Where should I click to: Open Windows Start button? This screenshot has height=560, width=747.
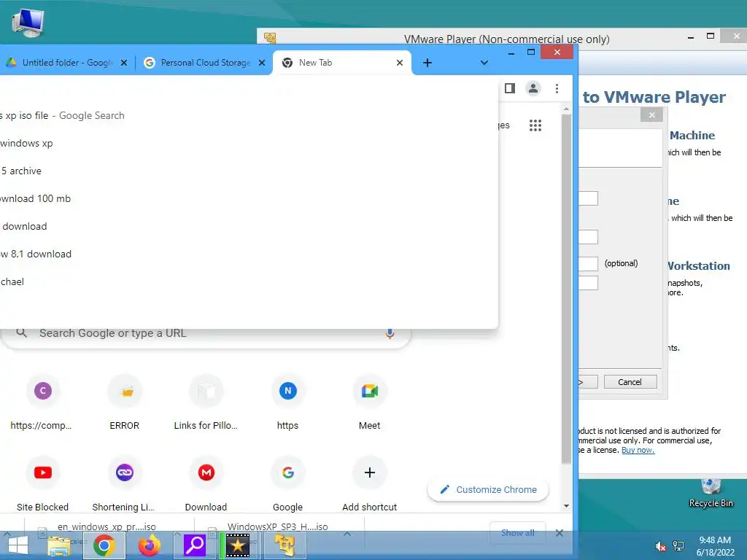click(x=18, y=545)
